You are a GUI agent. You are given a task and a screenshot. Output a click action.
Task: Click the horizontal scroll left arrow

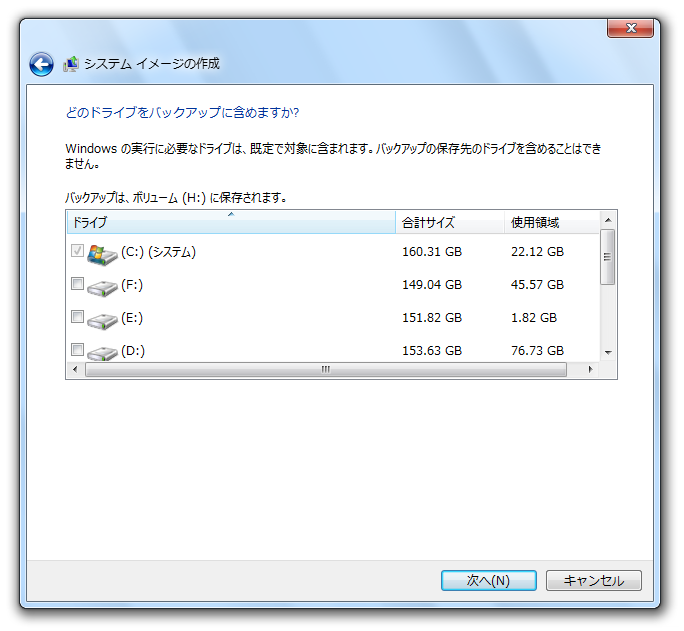point(75,369)
